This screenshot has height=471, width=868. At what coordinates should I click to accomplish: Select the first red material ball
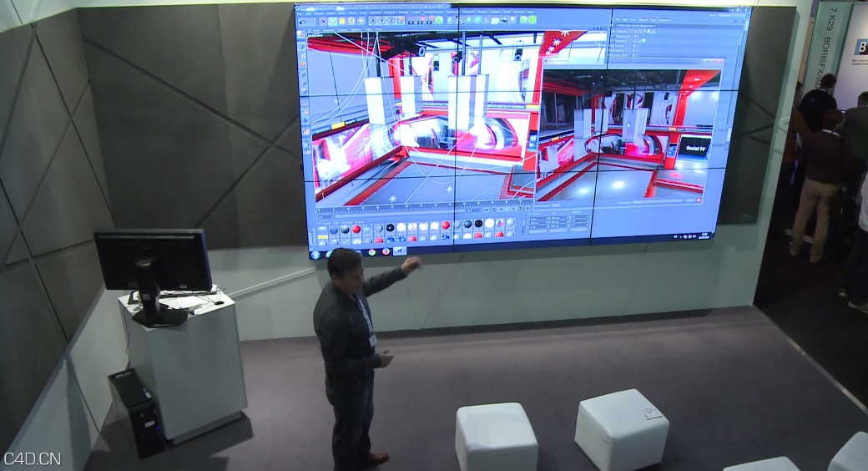pyautogui.click(x=356, y=229)
